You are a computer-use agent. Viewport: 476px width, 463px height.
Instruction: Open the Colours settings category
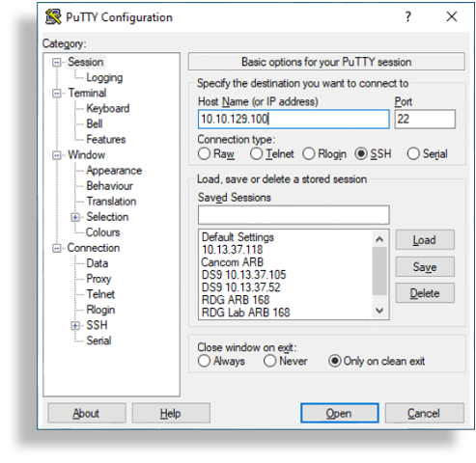pos(102,232)
